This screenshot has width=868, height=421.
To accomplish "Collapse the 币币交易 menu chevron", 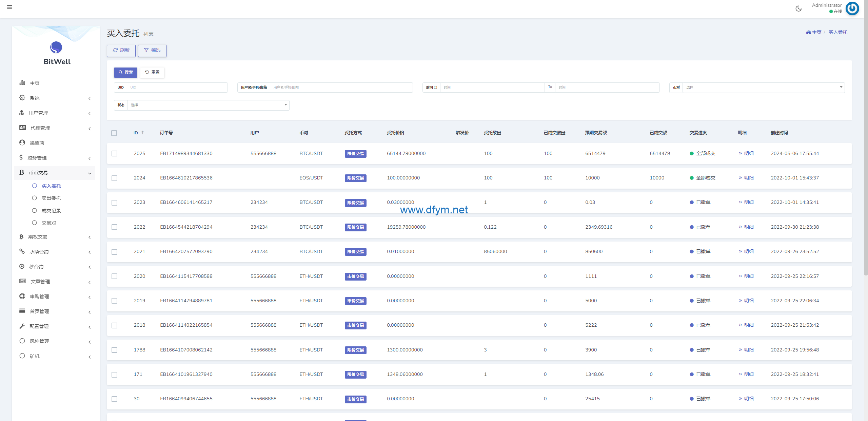I will tap(90, 173).
